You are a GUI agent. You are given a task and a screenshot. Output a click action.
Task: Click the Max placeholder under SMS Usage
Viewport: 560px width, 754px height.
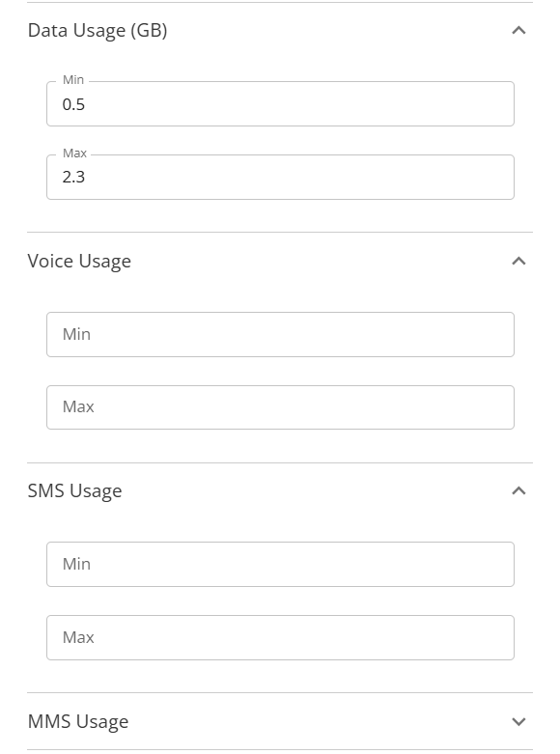[x=78, y=637]
